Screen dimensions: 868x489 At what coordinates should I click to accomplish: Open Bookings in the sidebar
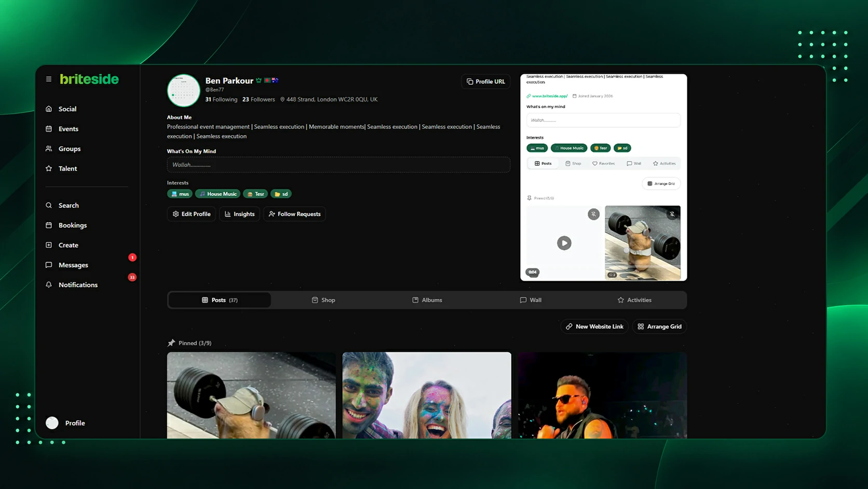(x=66, y=225)
